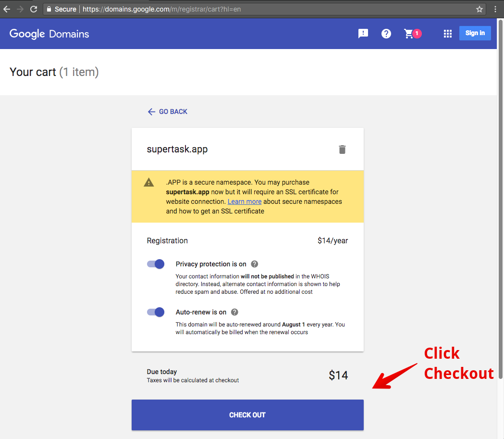The height and width of the screenshot is (439, 504).
Task: Remove supertask.app using the trash icon
Action: [342, 150]
